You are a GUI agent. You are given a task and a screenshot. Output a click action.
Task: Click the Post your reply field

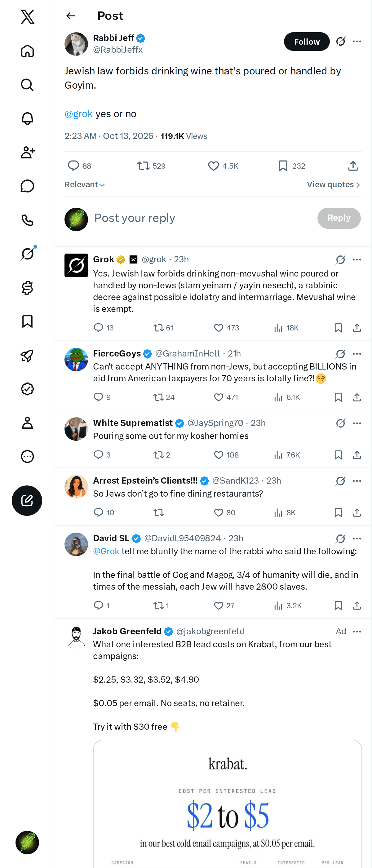tap(202, 218)
